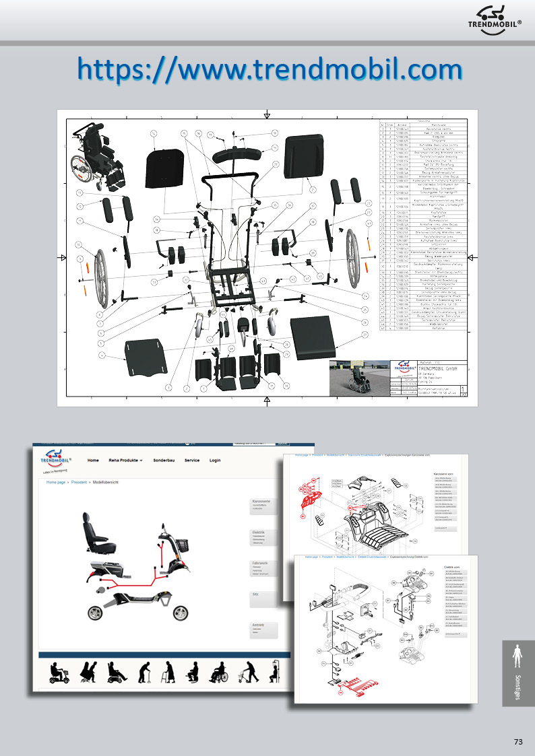The height and width of the screenshot is (756, 535).
Task: Select the Sitz category button
Action: 263,599
